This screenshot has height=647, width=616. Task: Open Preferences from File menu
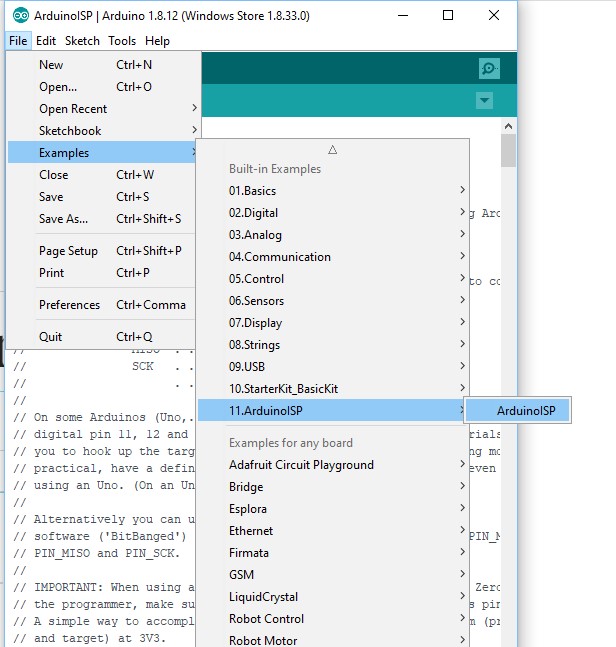coord(102,305)
